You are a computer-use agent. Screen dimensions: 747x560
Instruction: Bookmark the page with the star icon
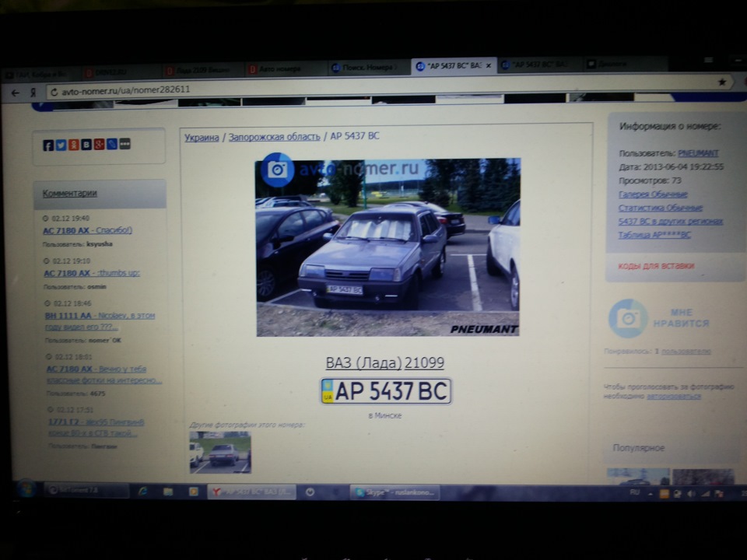(722, 82)
